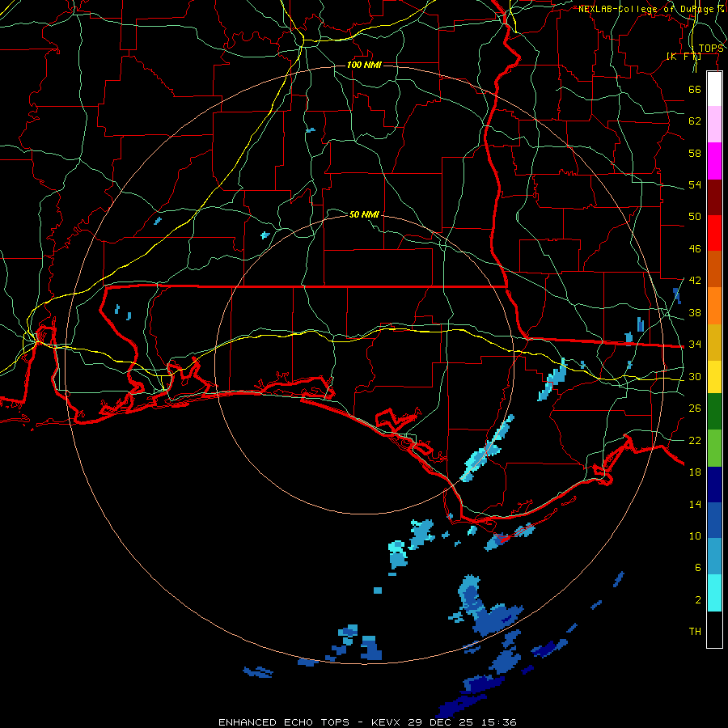
Task: Click the "58" value on the legend
Action: (x=695, y=153)
